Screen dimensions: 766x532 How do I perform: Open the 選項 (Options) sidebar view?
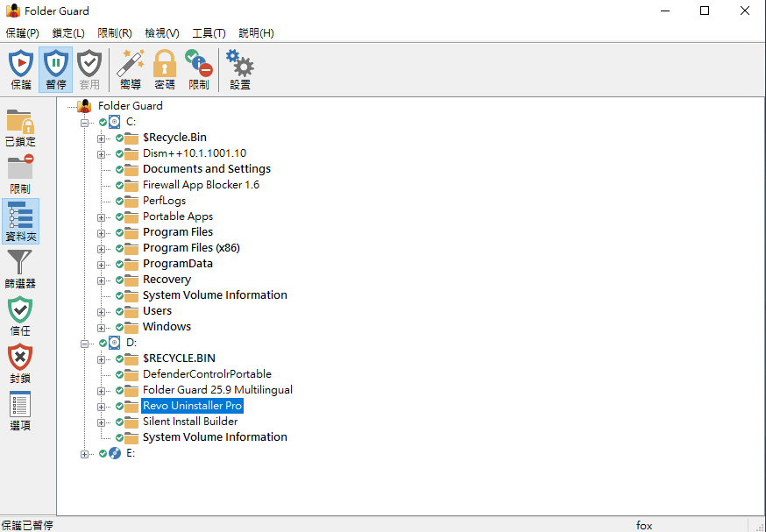pyautogui.click(x=20, y=411)
